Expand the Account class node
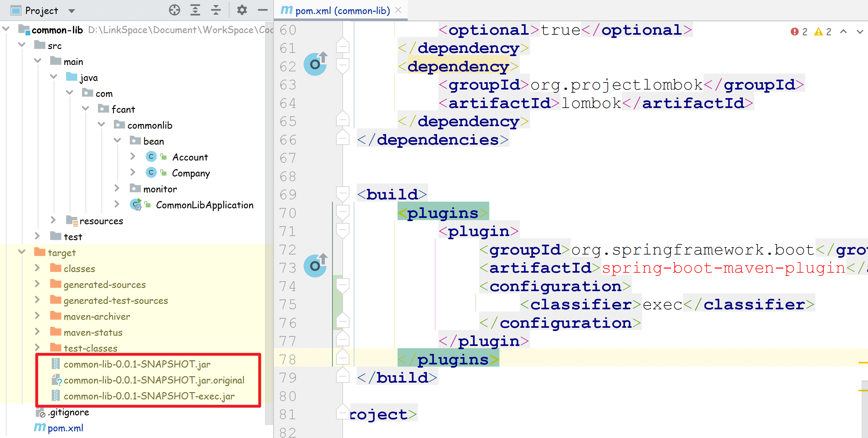The width and height of the screenshot is (868, 438). pyautogui.click(x=133, y=157)
